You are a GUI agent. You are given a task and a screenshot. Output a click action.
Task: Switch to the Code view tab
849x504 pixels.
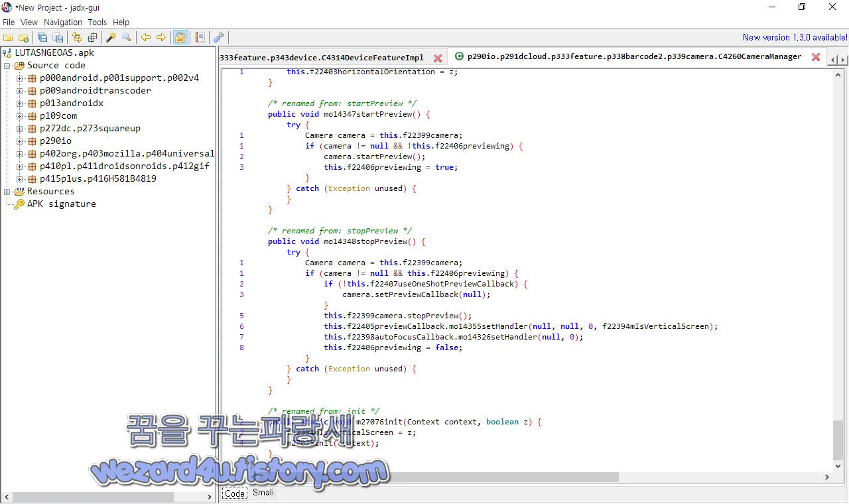point(235,493)
